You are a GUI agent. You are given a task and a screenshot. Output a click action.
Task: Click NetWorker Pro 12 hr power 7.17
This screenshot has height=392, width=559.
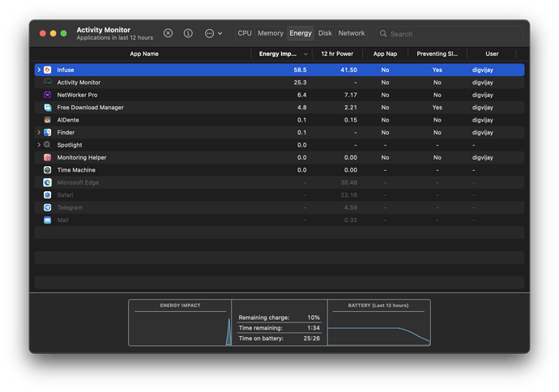pyautogui.click(x=351, y=95)
